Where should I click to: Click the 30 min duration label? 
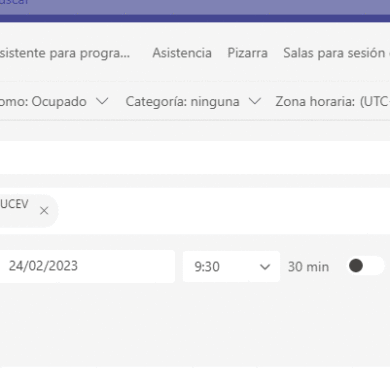coord(308,267)
